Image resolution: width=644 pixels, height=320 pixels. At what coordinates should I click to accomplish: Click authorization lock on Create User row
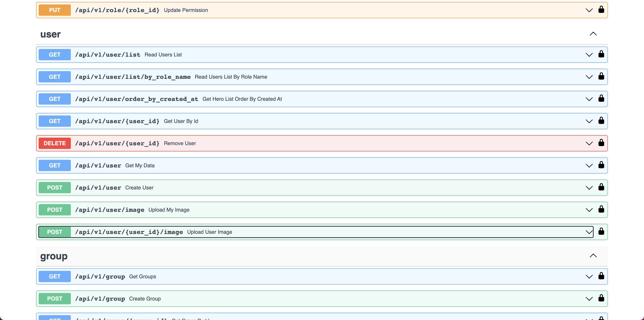pos(601,187)
